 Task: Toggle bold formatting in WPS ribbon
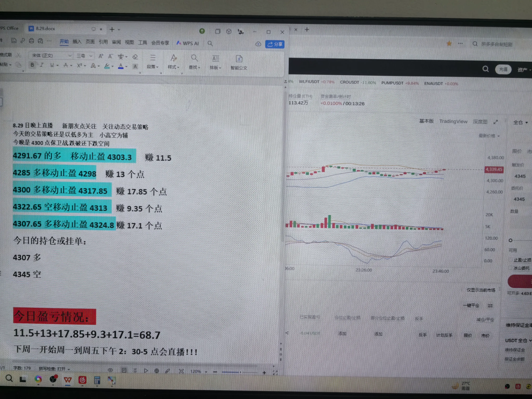point(32,65)
